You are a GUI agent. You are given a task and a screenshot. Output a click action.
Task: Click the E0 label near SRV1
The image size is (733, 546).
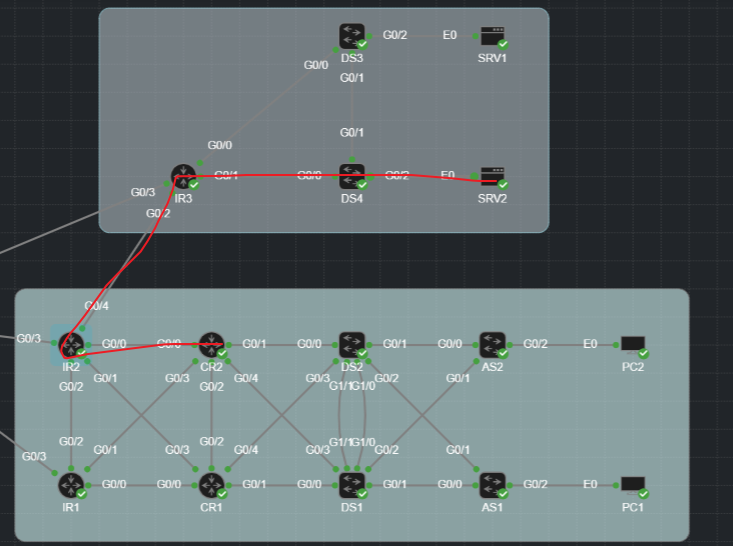click(x=450, y=35)
